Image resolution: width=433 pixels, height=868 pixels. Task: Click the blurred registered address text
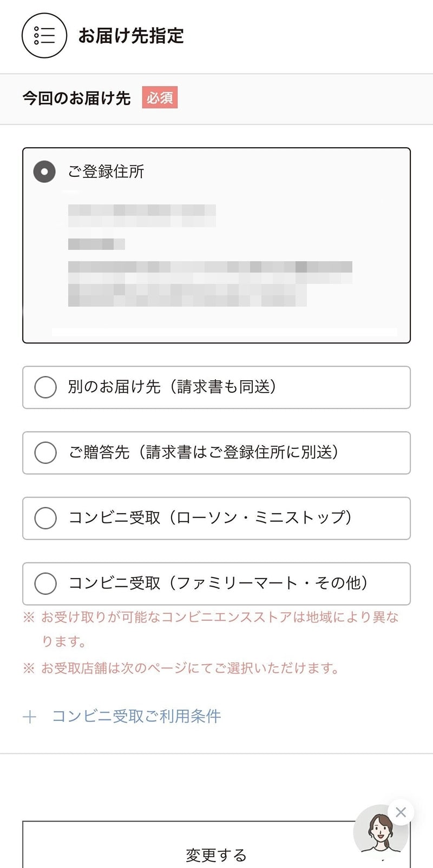point(210,255)
